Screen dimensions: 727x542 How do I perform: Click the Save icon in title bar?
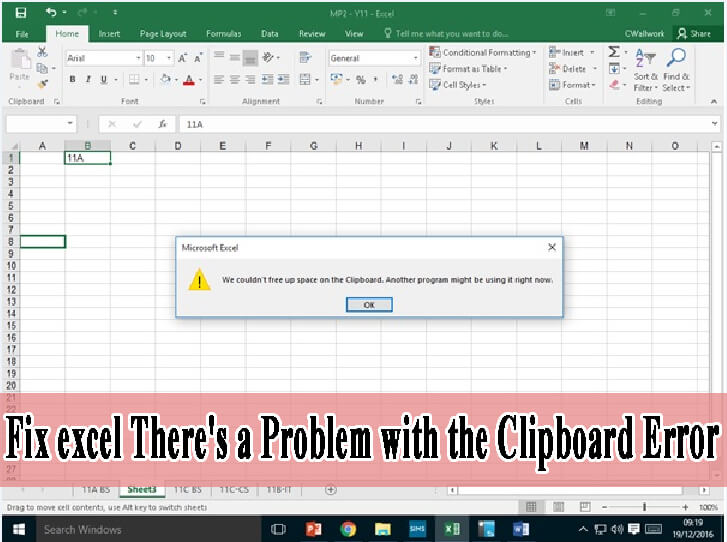pyautogui.click(x=20, y=13)
